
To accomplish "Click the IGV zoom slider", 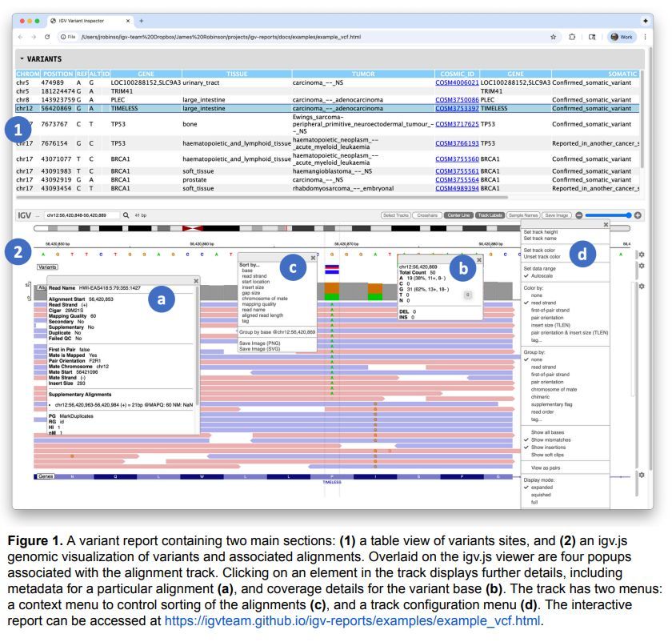I will pos(608,215).
